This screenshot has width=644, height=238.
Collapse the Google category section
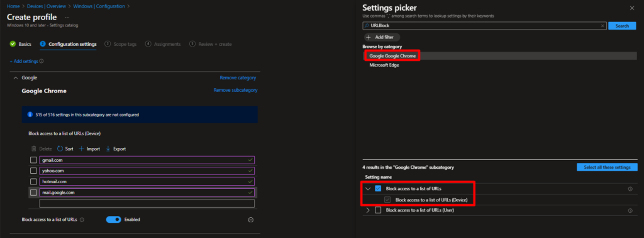[16, 77]
